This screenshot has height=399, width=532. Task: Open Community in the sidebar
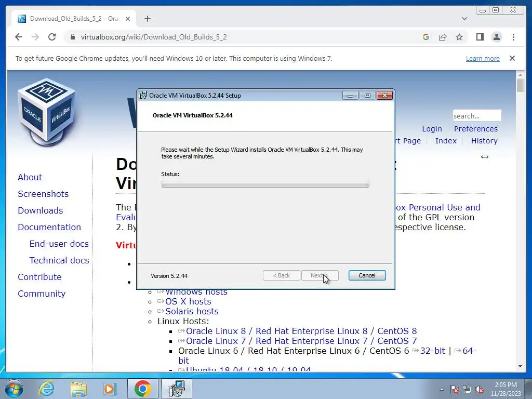(42, 294)
